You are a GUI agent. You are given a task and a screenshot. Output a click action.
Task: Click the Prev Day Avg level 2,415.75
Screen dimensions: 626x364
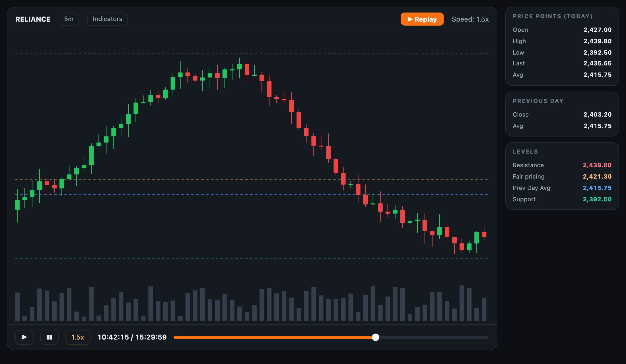(x=597, y=188)
